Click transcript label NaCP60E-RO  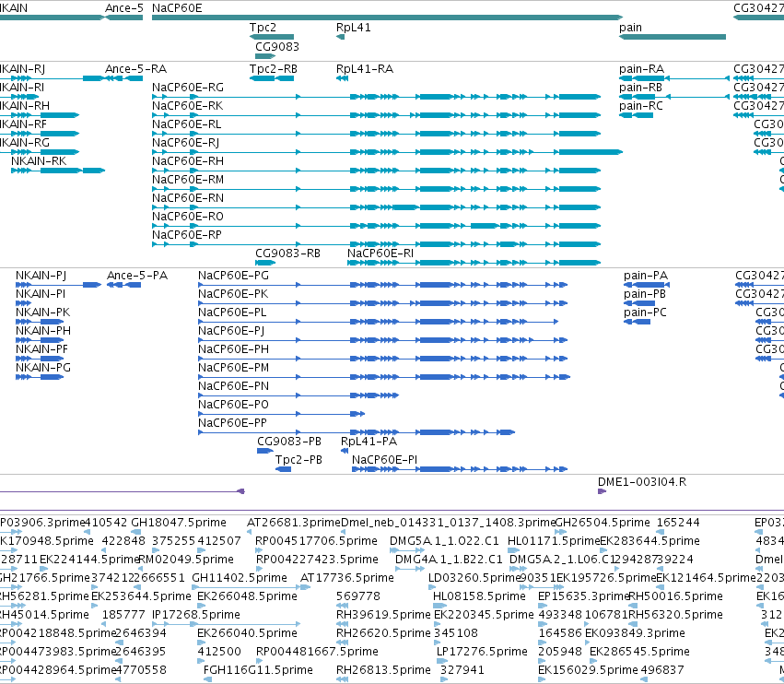[188, 216]
